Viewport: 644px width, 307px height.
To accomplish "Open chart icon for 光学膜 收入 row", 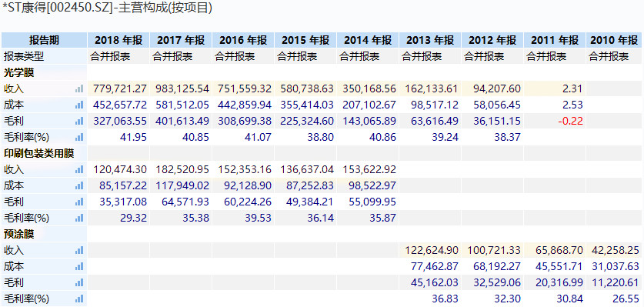I will [x=79, y=88].
